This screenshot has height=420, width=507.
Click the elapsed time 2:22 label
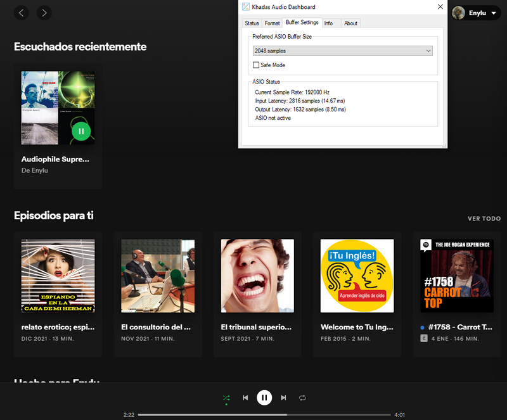click(129, 415)
